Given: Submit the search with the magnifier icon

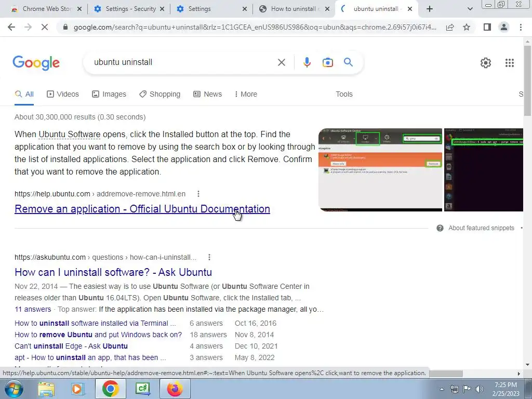Looking at the screenshot, I should [348, 62].
